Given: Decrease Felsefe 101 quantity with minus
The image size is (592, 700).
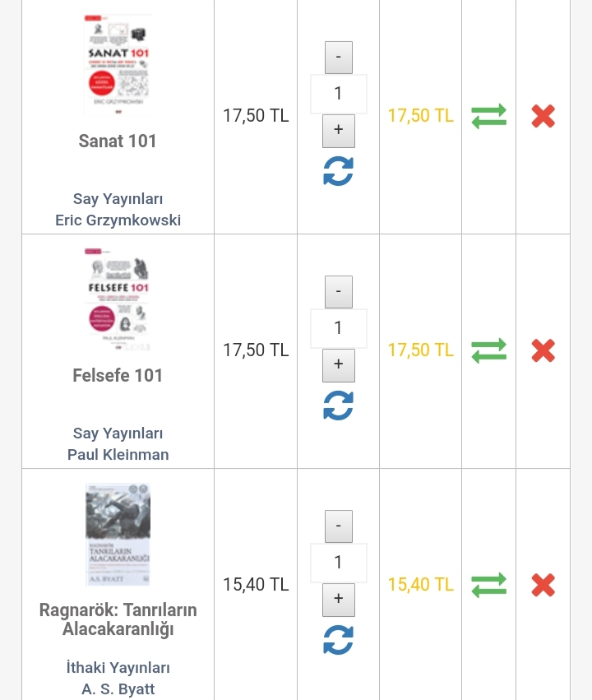Looking at the screenshot, I should [x=338, y=292].
